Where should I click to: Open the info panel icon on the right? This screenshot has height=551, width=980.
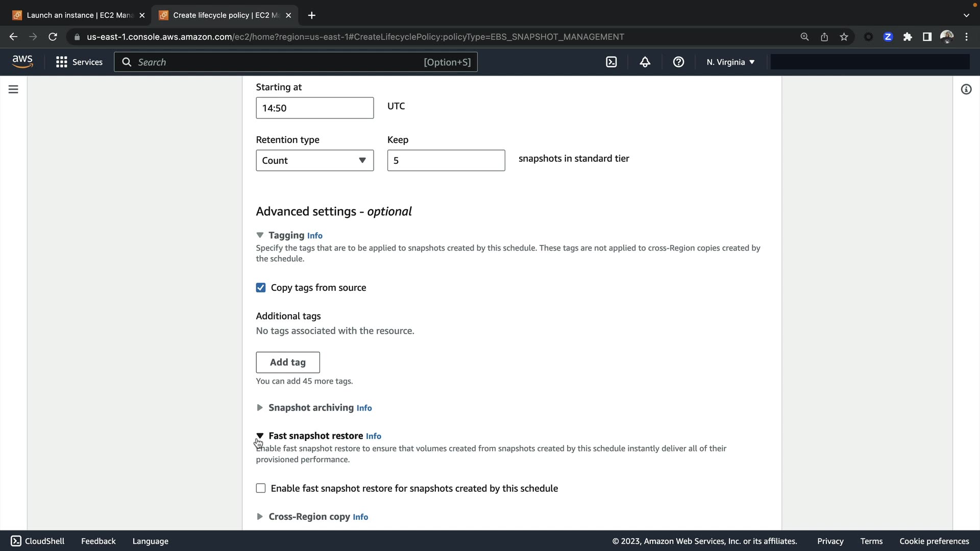966,89
